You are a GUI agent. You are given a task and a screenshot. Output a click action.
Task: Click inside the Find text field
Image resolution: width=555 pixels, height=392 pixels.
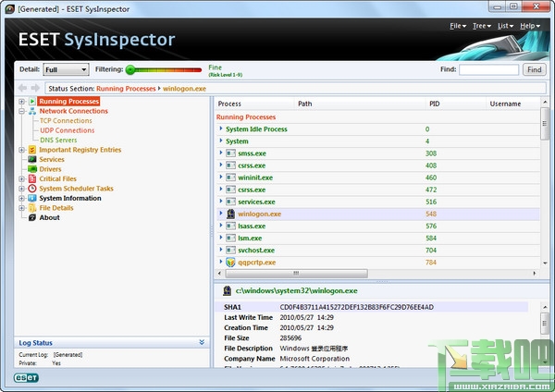click(488, 69)
